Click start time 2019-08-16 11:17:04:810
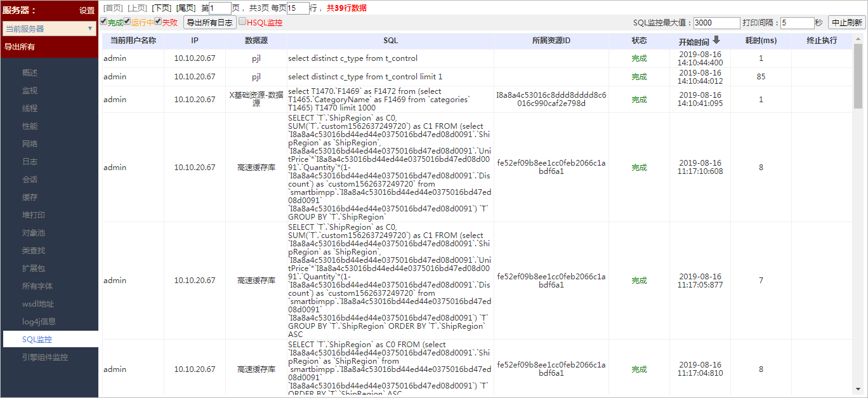868x398 pixels. (700, 369)
